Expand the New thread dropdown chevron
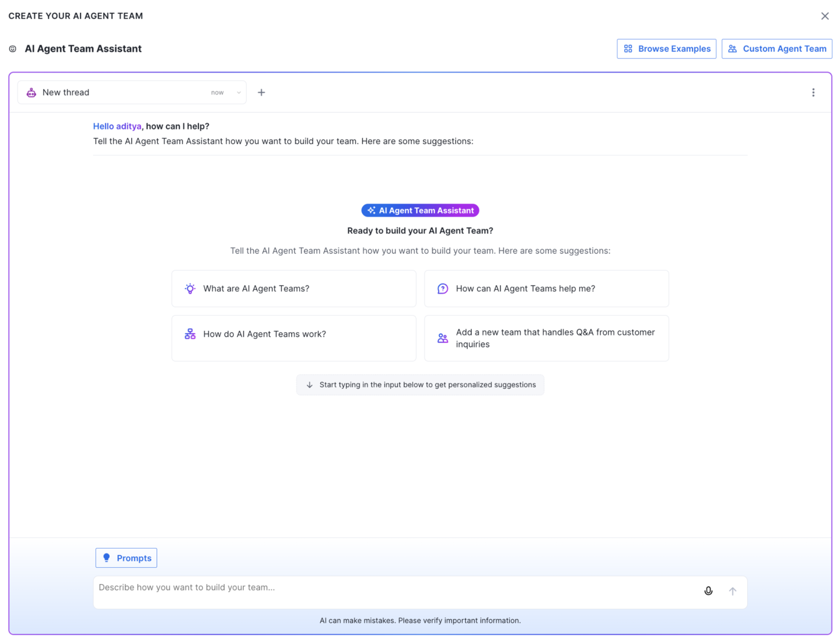The width and height of the screenshot is (840, 642). (x=239, y=93)
